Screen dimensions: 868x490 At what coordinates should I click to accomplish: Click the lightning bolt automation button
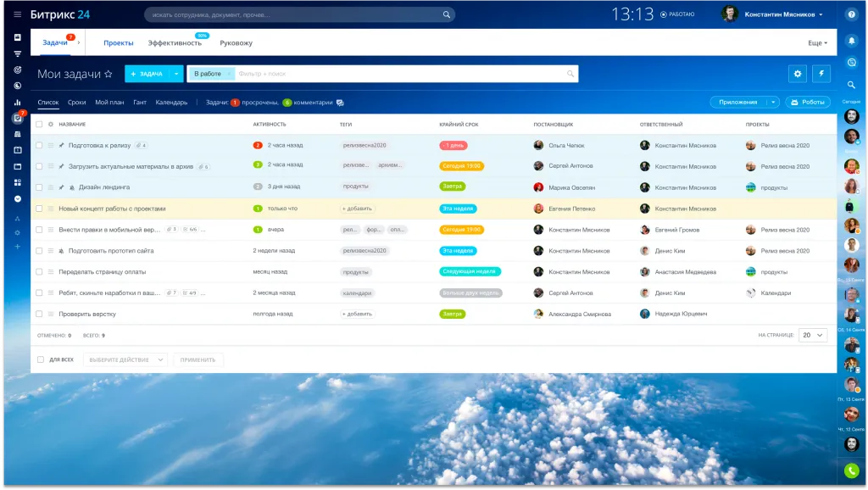(821, 74)
